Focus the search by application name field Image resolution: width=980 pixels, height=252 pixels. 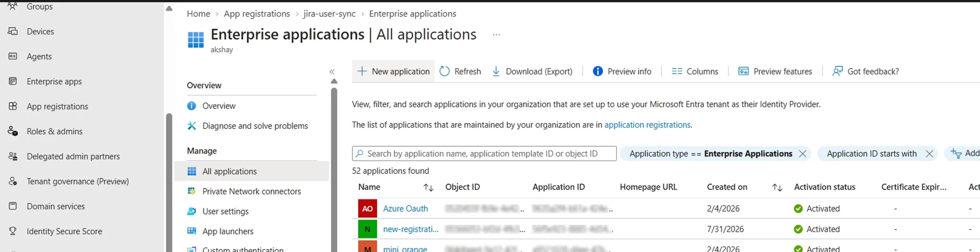[x=484, y=153]
